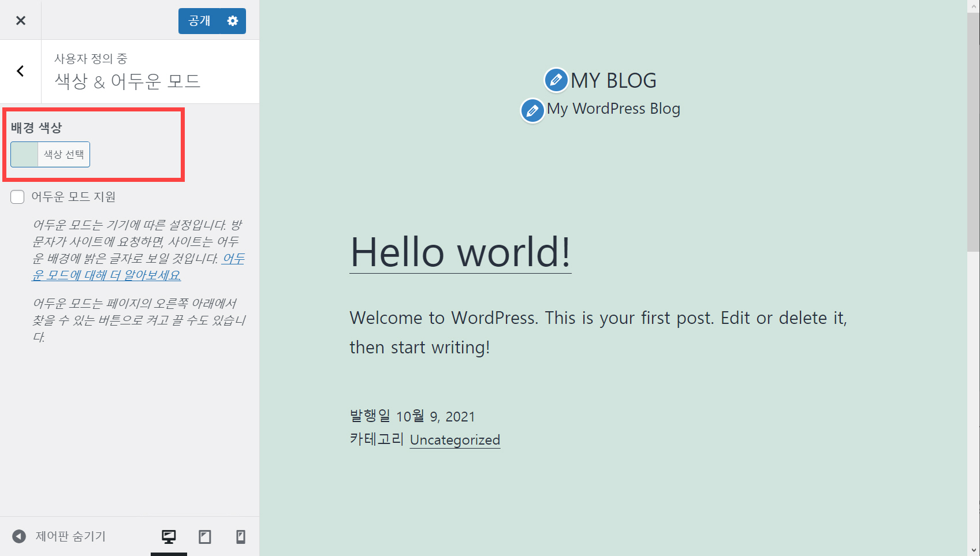Switch to mobile preview icon
Viewport: 980px width, 556px height.
tap(241, 536)
